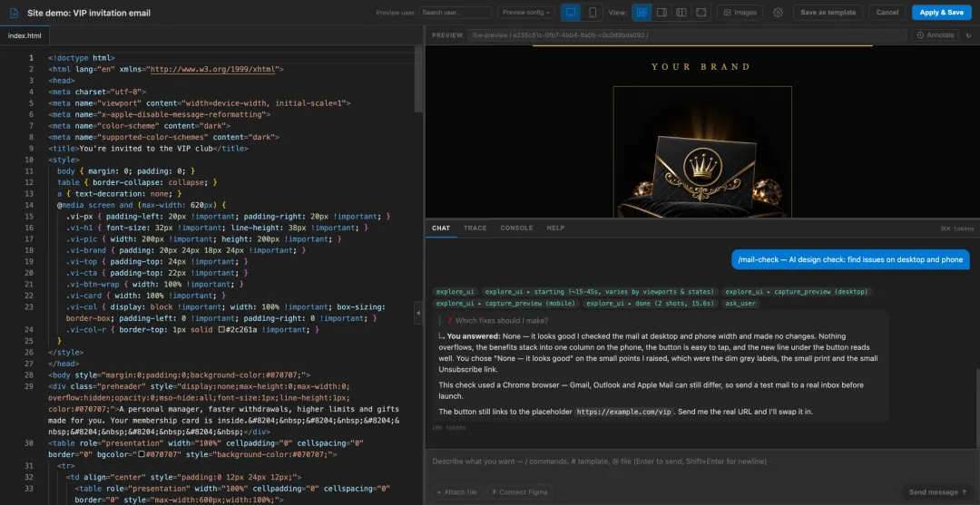Click the explore_ui ▸ capture_preview (mobile) chip
Screen dimensions: 980x505
coord(505,304)
